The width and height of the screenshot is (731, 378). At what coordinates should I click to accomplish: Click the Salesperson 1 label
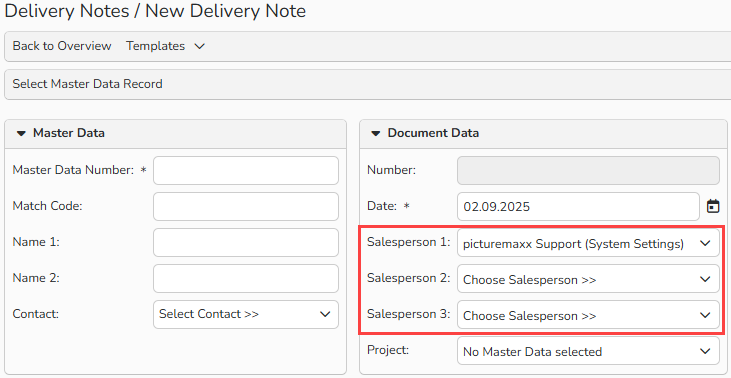408,242
